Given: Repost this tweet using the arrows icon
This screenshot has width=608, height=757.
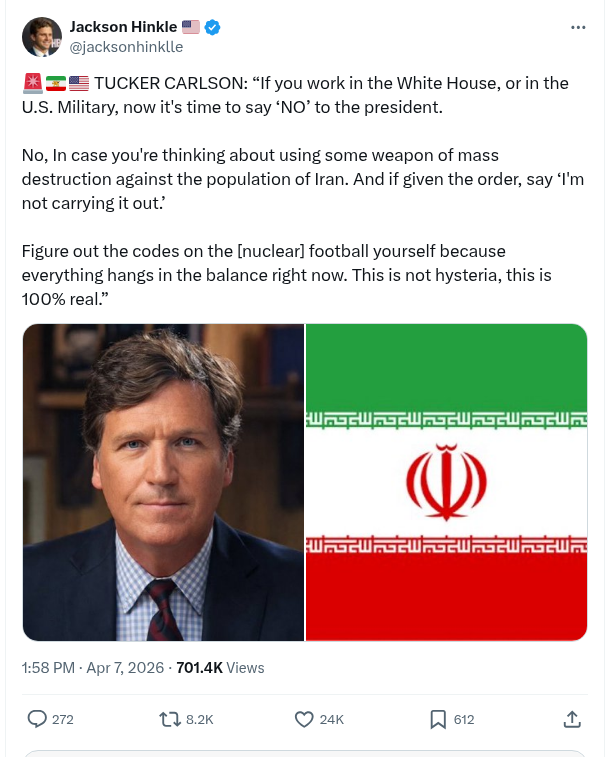Looking at the screenshot, I should tap(171, 718).
